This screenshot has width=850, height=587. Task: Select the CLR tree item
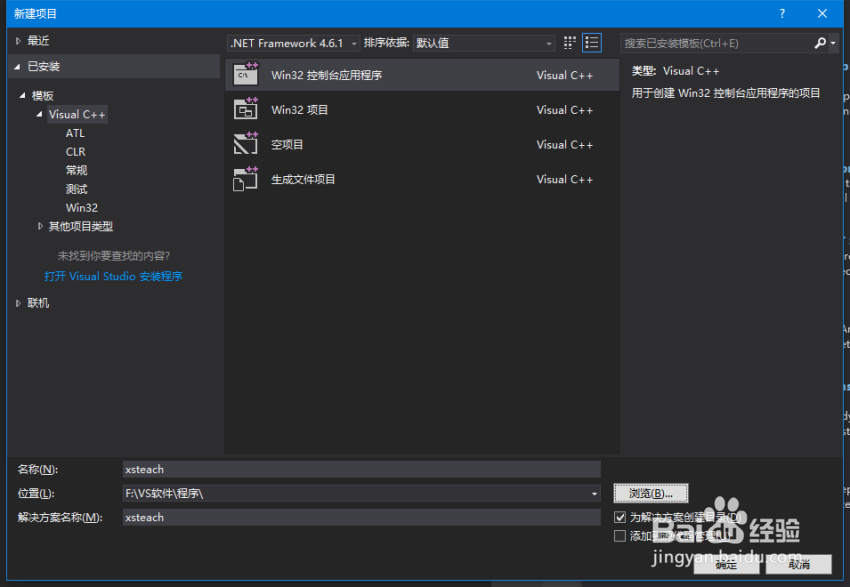tap(75, 152)
